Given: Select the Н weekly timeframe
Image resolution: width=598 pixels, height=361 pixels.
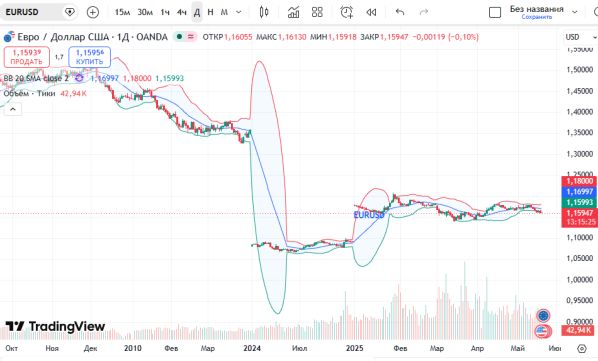Looking at the screenshot, I should click(x=210, y=12).
